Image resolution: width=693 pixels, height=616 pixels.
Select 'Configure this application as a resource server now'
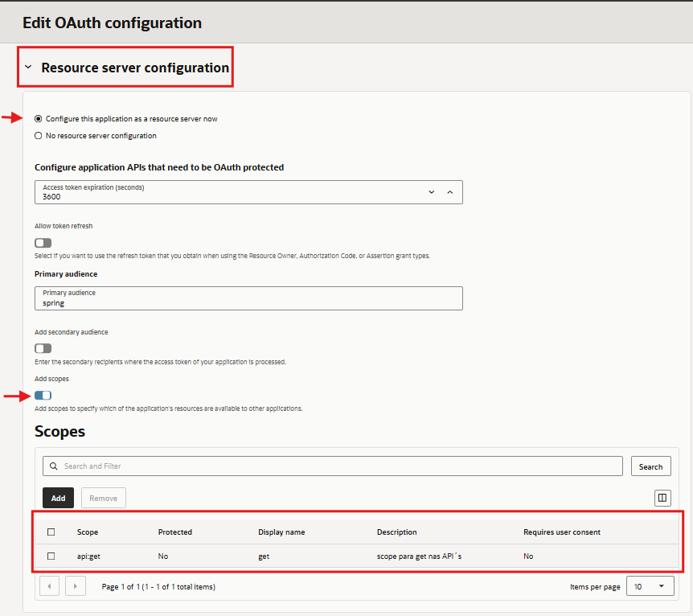[39, 119]
